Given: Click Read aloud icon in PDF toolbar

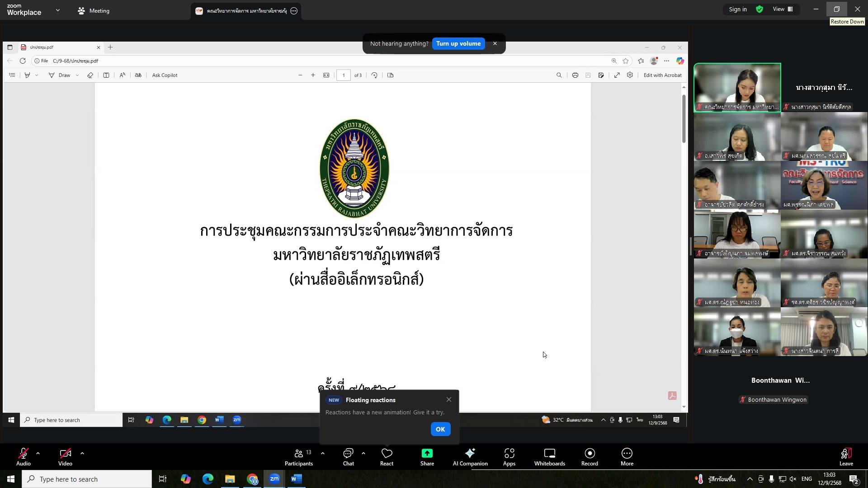Looking at the screenshot, I should [123, 75].
